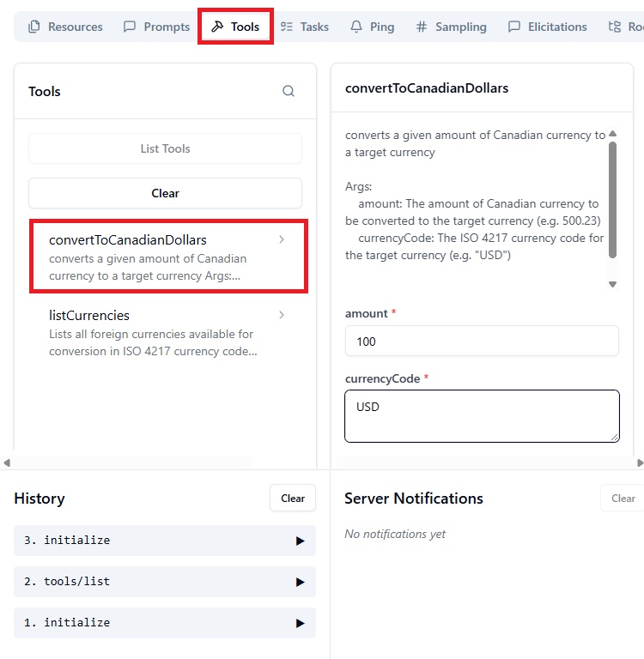Viewport: 644px width, 659px height.
Task: Click description scrollbar down arrow
Action: click(x=613, y=284)
